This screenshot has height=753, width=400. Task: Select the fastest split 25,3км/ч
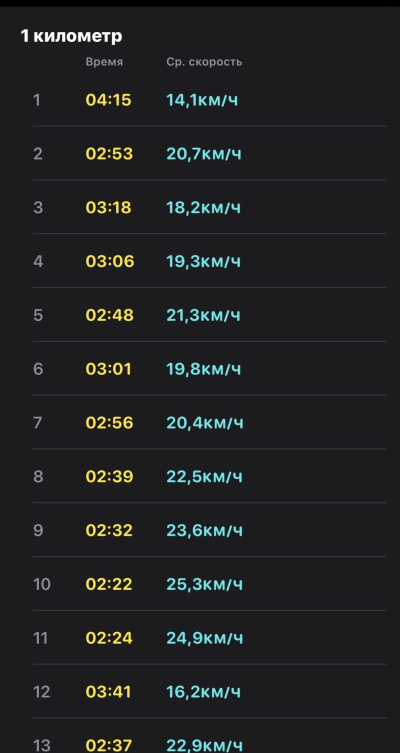pyautogui.click(x=205, y=584)
